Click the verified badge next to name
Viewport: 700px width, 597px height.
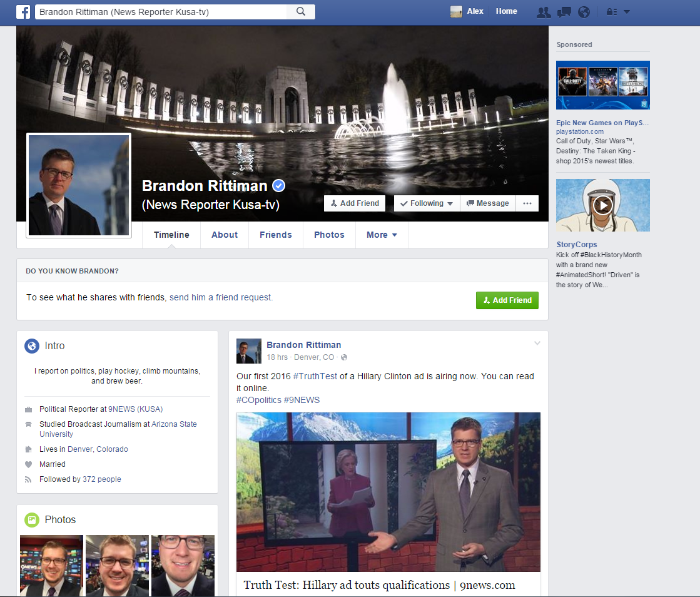pyautogui.click(x=279, y=185)
